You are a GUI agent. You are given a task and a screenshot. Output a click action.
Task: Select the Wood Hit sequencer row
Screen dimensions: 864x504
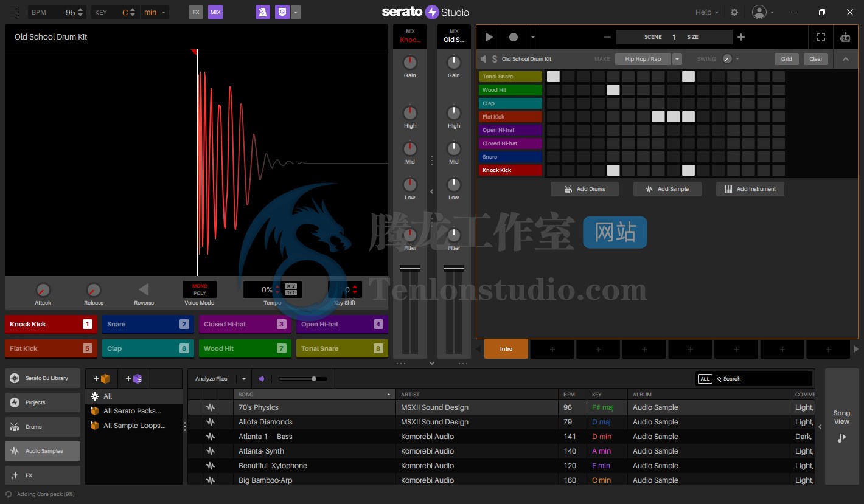click(510, 90)
